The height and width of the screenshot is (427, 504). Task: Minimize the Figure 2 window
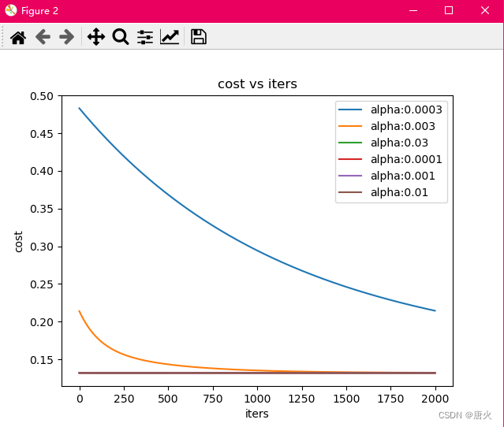[413, 10]
